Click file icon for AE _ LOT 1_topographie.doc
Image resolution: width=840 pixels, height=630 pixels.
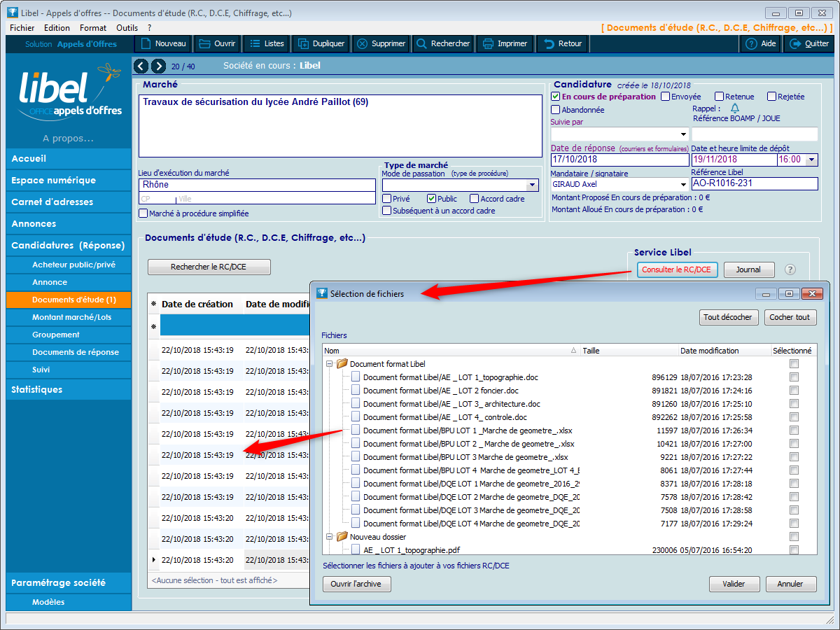356,377
